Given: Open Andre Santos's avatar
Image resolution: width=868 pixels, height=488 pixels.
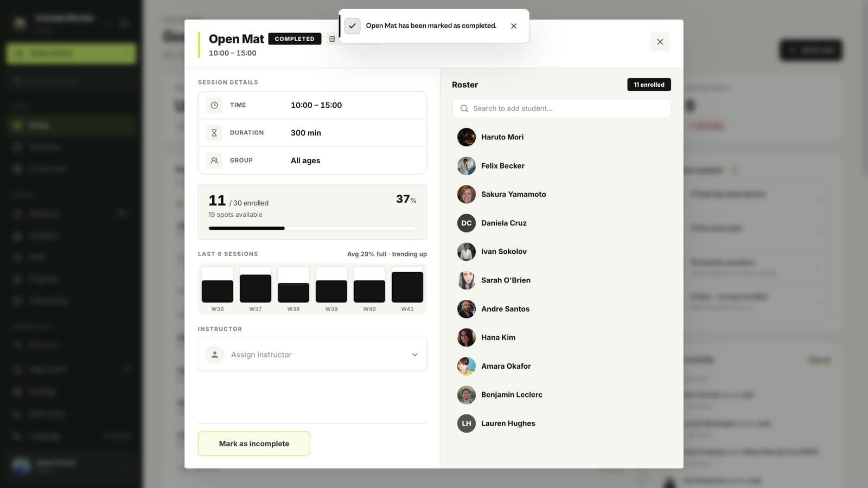Looking at the screenshot, I should pyautogui.click(x=467, y=309).
